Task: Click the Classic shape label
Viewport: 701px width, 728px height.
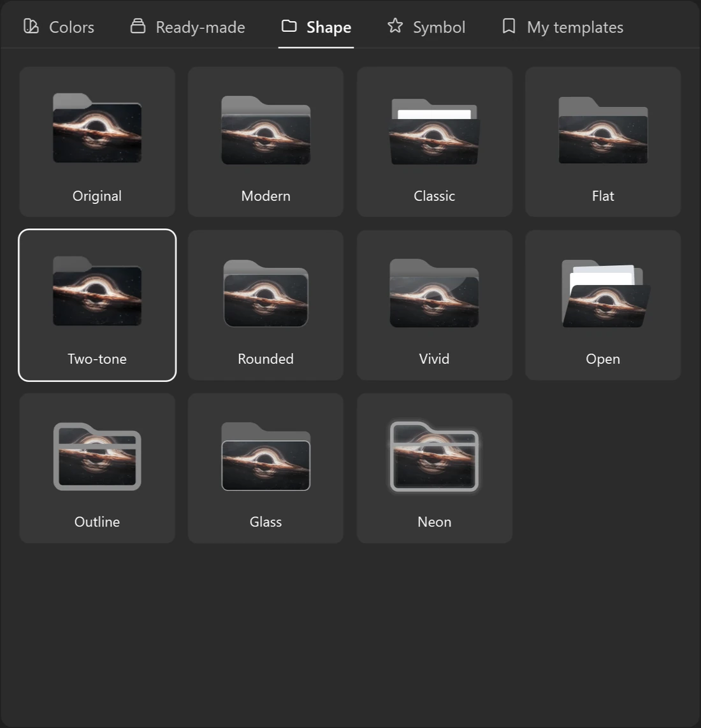Action: [x=435, y=196]
